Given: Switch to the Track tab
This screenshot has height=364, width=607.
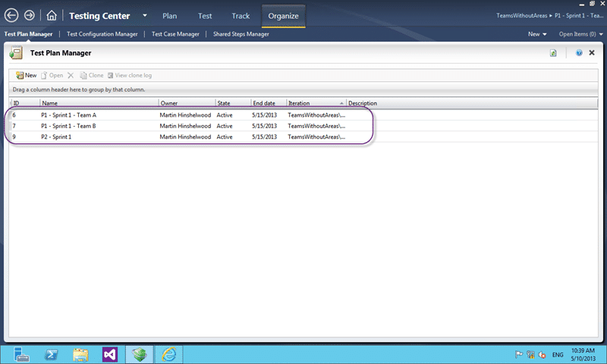Looking at the screenshot, I should pos(241,16).
